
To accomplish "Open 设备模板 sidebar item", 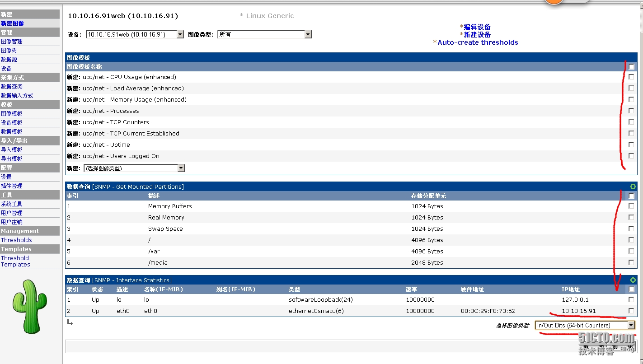I will coord(12,122).
